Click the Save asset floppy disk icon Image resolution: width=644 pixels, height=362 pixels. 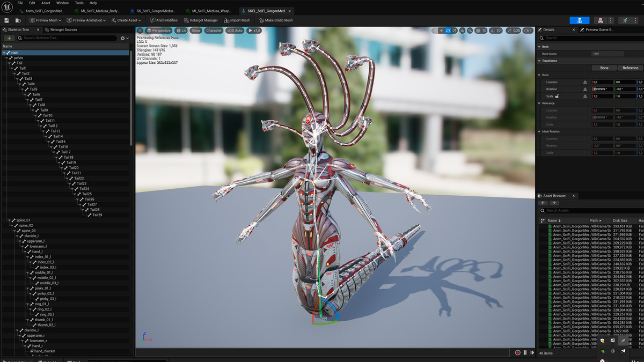tap(6, 20)
